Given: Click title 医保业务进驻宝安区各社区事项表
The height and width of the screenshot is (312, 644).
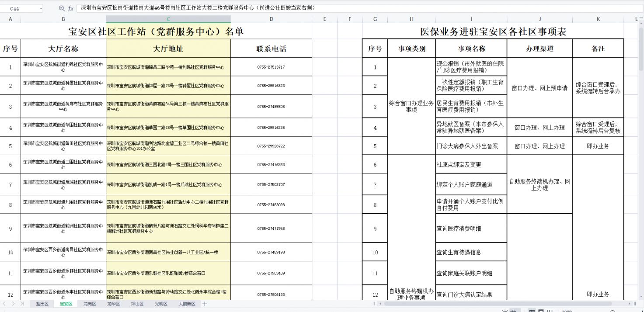Looking at the screenshot, I should pos(493,31).
